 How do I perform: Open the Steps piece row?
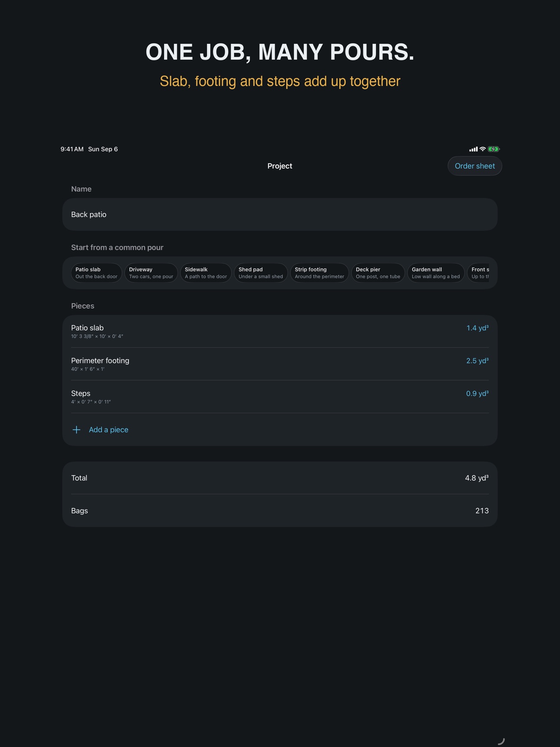(280, 397)
